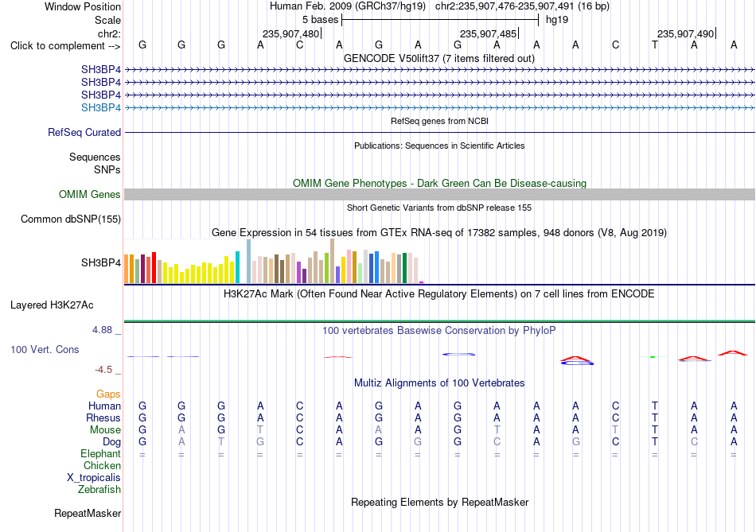Viewport: 756px width, 532px height.
Task: Click the Window Position label
Action: [x=83, y=6]
